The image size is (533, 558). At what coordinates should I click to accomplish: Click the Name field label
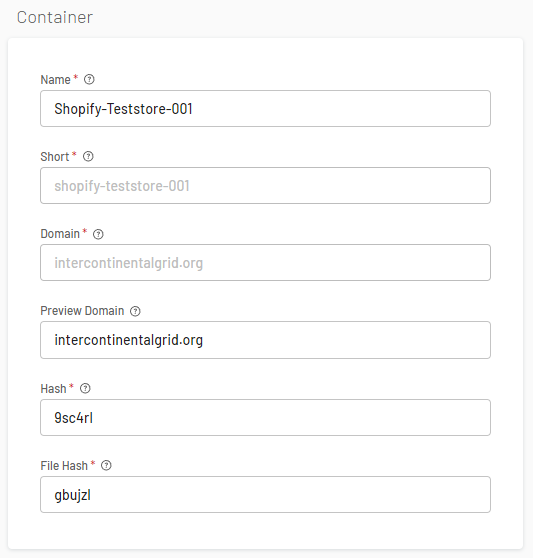pyautogui.click(x=56, y=80)
